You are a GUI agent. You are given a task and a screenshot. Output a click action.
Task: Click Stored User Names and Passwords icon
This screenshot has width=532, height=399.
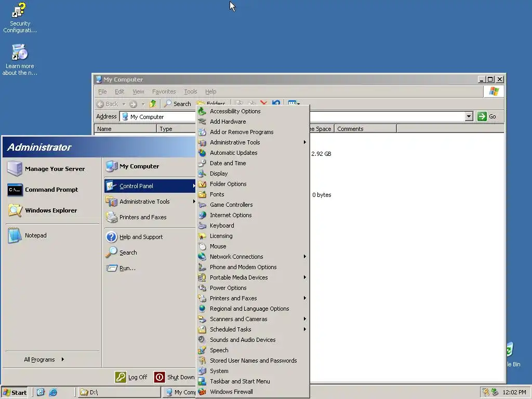click(x=202, y=361)
